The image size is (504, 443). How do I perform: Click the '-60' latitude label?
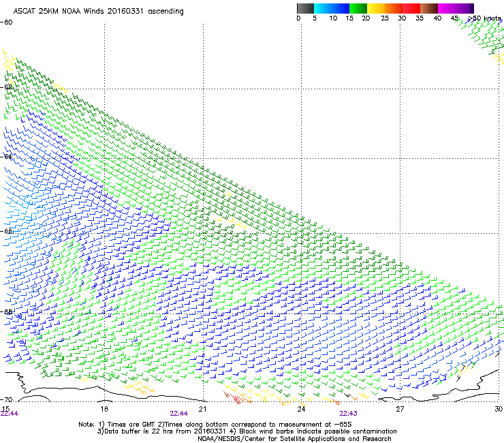click(6, 22)
